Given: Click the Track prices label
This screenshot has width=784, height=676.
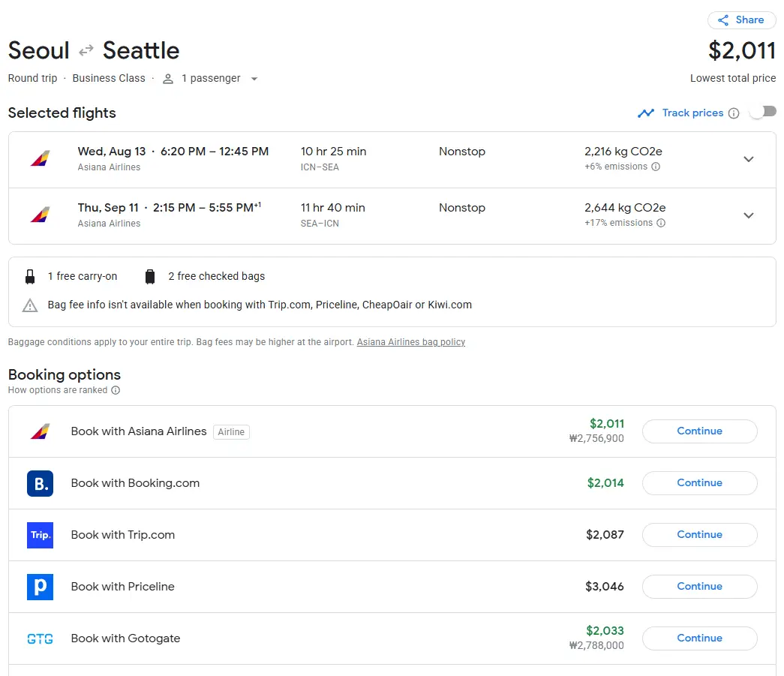Looking at the screenshot, I should click(x=692, y=113).
